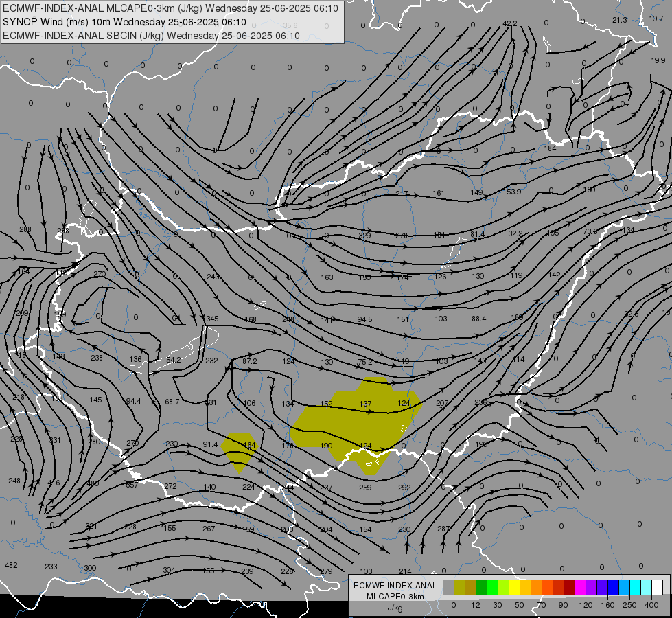The image size is (672, 618).
Task: Click the MLCAPE0-3km text in the legend
Action: tap(395, 597)
